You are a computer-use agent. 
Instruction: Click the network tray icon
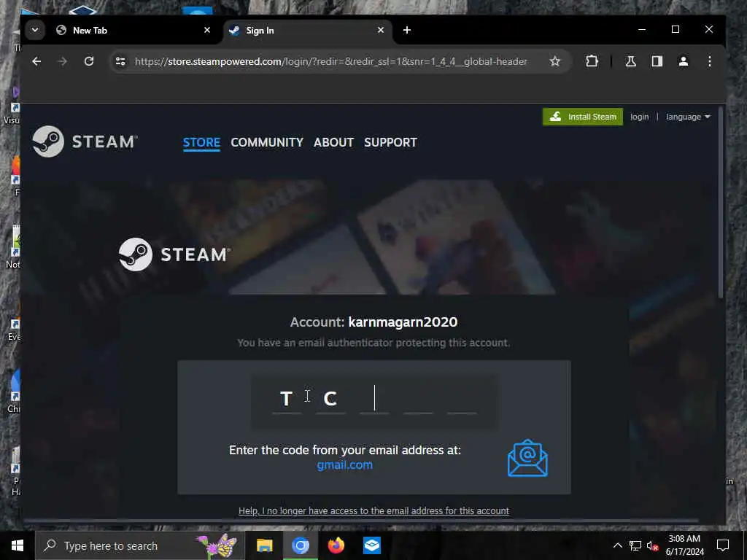[x=635, y=545]
